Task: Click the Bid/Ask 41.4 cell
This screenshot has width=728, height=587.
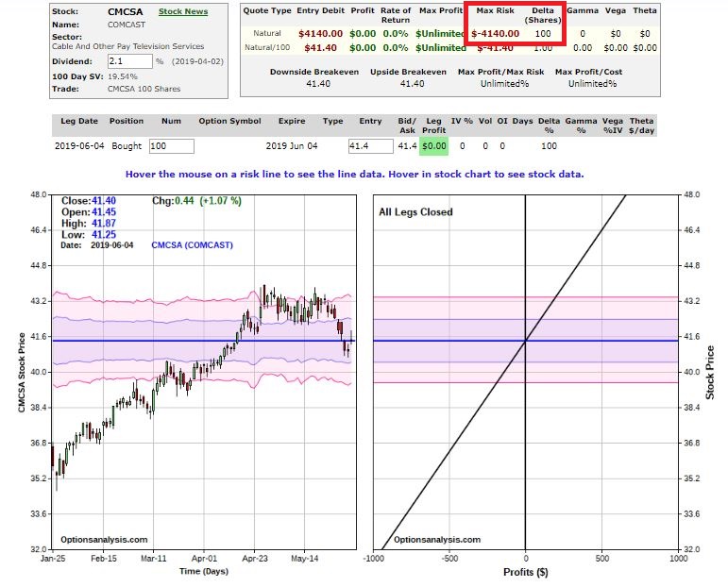Action: click(407, 146)
